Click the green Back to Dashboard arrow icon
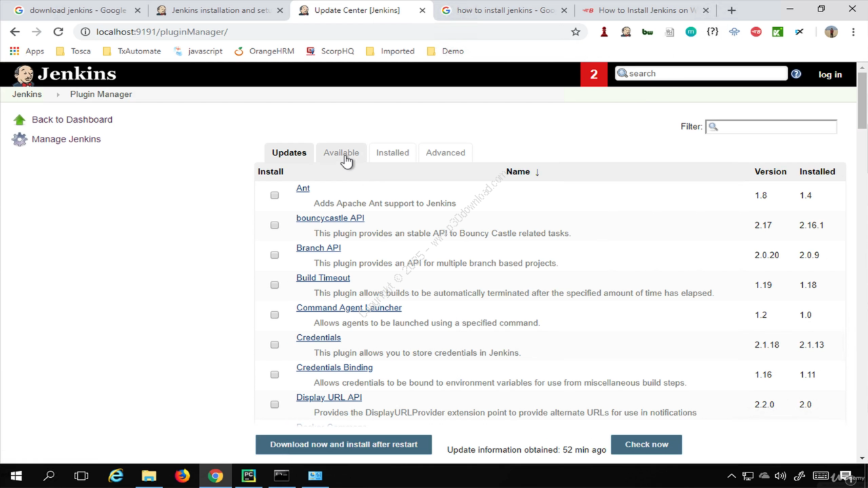The height and width of the screenshot is (488, 868). coord(20,120)
